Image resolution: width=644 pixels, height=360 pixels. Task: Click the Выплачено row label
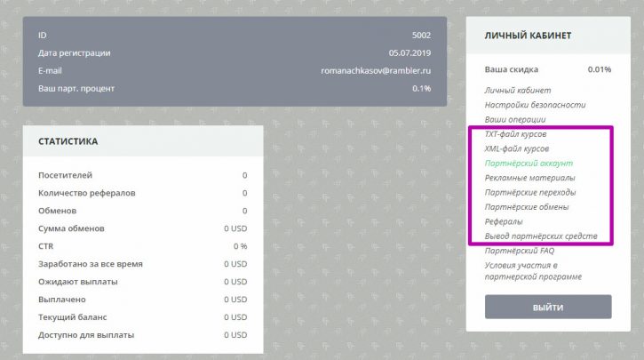coord(62,300)
